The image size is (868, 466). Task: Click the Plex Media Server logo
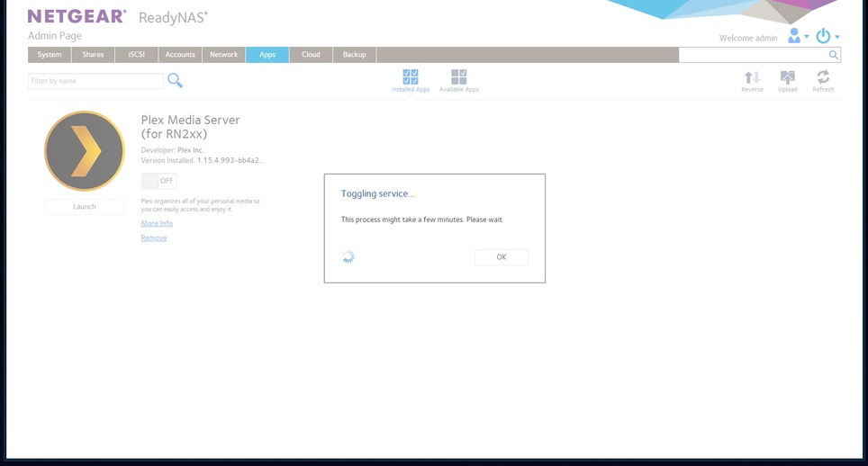[x=84, y=151]
